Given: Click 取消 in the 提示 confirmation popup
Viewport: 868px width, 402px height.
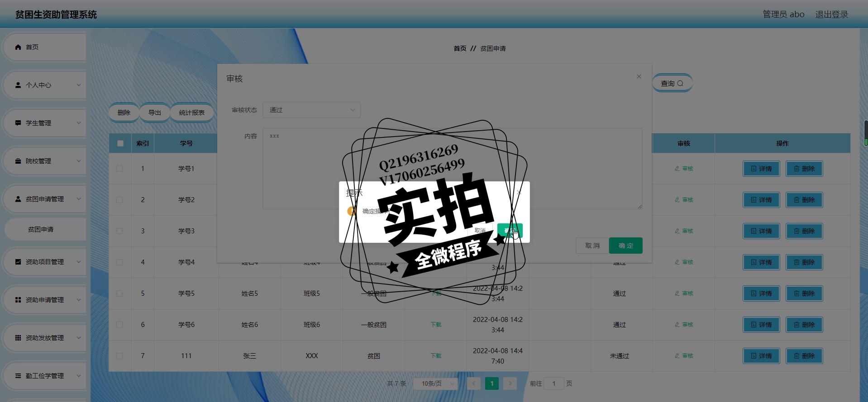Looking at the screenshot, I should tap(480, 230).
